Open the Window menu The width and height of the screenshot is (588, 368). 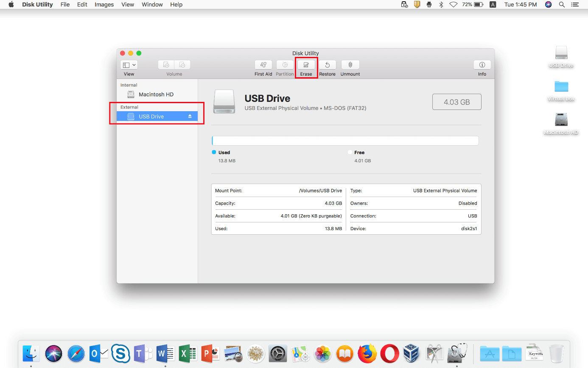coord(152,5)
